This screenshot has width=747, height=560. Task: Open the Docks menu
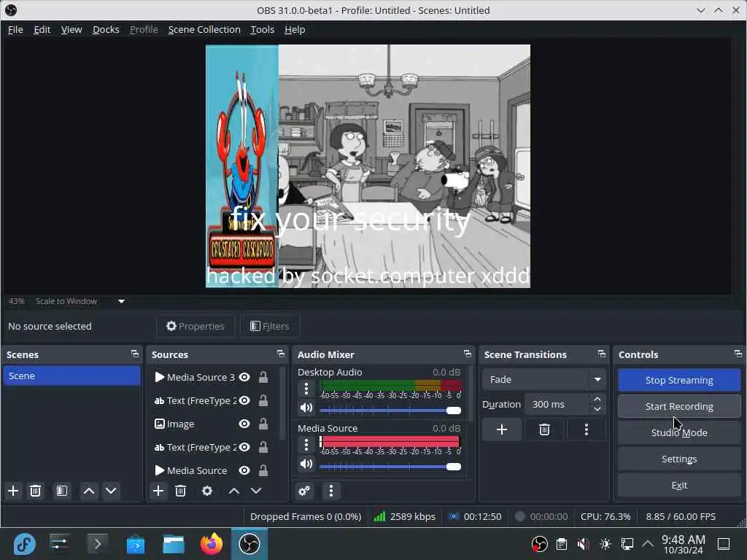[106, 29]
